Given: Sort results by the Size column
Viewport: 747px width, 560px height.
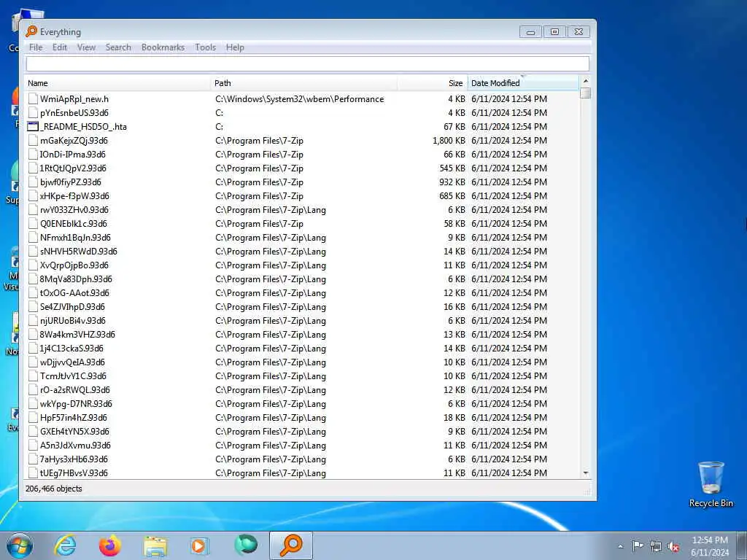Looking at the screenshot, I should click(433, 83).
